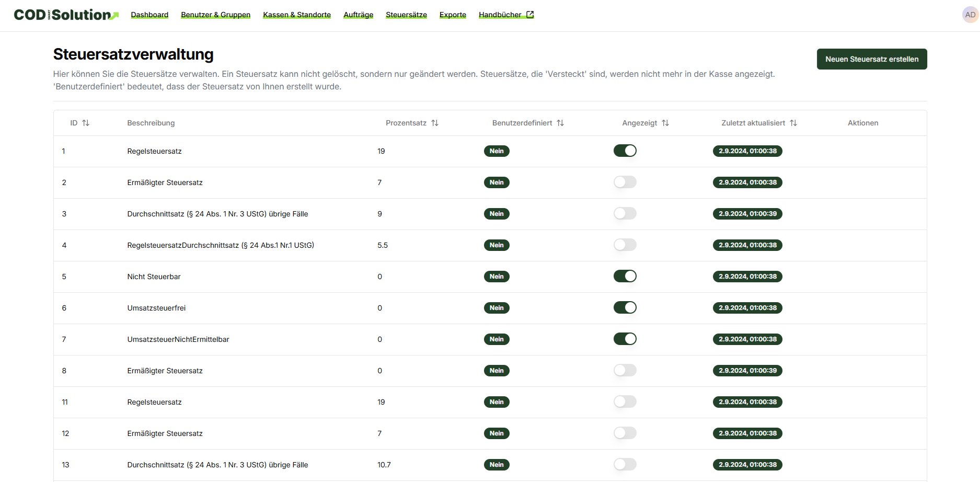Sort by Benutzerdefiniert sort icon
The image size is (980, 482).
[x=560, y=123]
